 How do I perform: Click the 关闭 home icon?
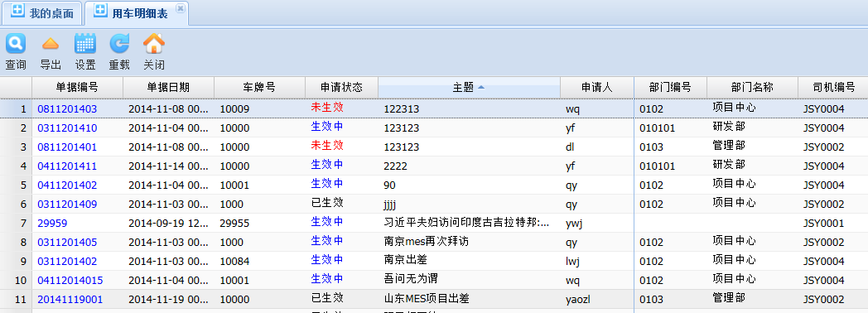coord(154,43)
